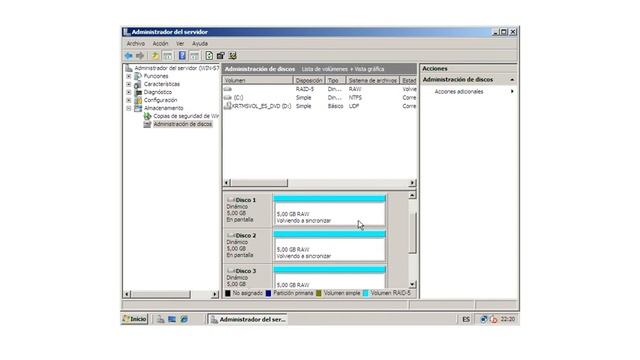Click the red alert tray icon
640x360 pixels.
pos(493,319)
